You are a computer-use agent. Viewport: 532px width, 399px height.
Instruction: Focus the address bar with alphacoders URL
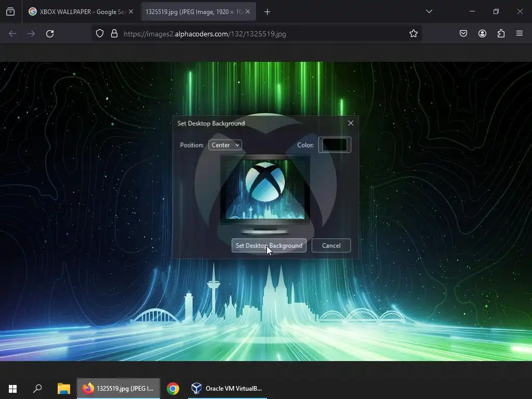coord(257,34)
